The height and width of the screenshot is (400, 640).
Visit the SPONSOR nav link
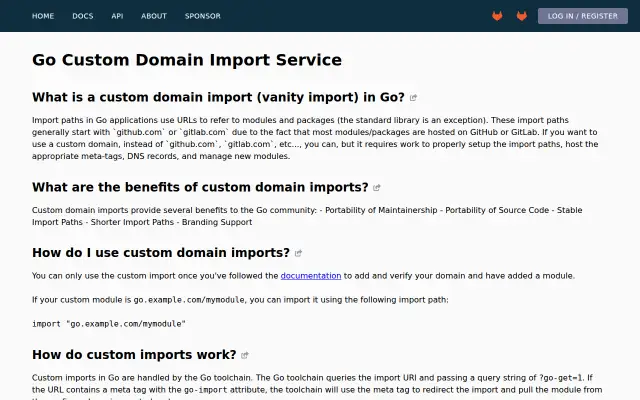coord(202,16)
